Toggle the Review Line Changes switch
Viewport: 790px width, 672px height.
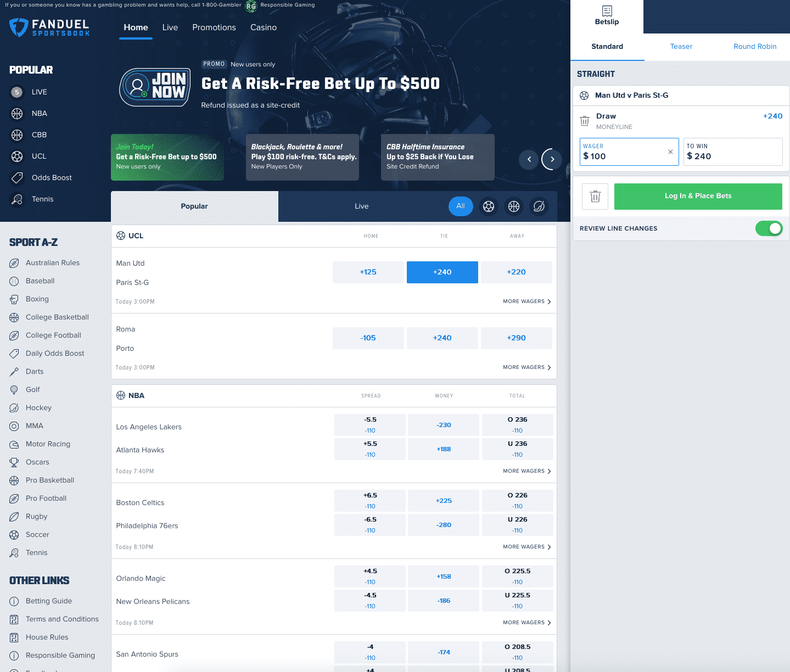point(769,228)
